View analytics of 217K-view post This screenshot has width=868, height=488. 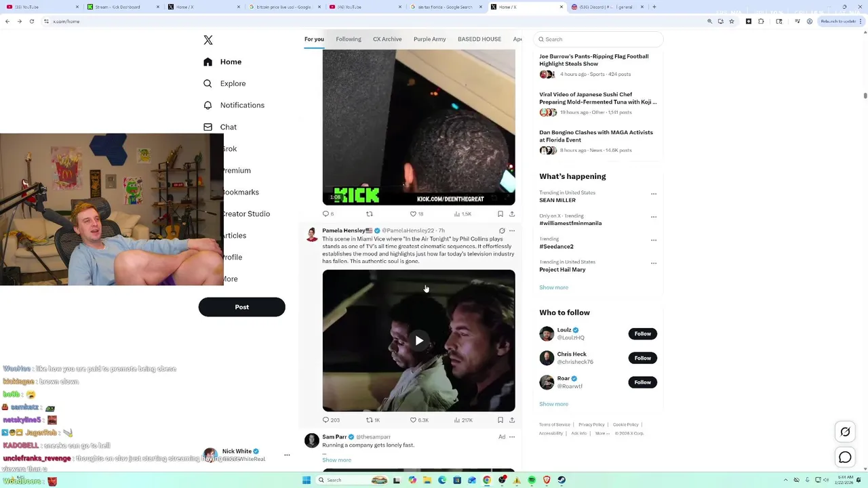[x=463, y=420]
